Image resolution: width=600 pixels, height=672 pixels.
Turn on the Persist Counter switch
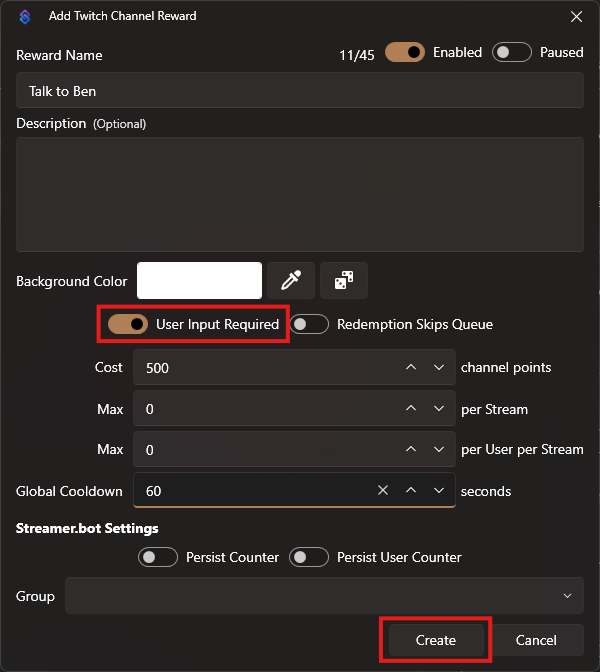(x=158, y=557)
